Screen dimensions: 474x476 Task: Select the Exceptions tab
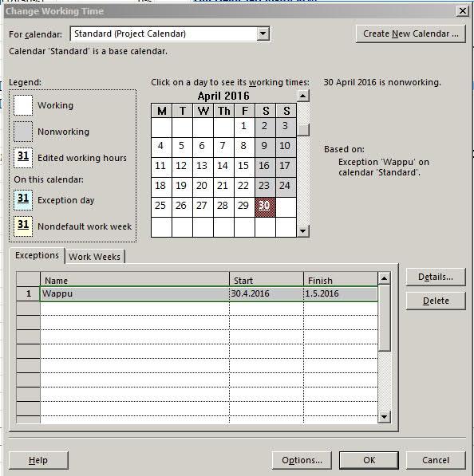coord(37,256)
